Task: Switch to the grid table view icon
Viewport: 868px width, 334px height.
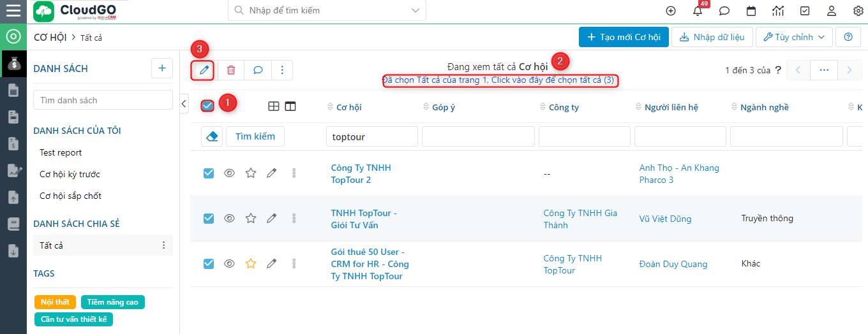Action: tap(274, 107)
